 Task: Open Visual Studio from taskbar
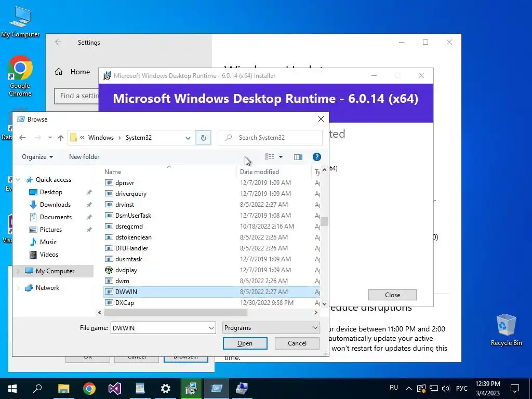[115, 388]
